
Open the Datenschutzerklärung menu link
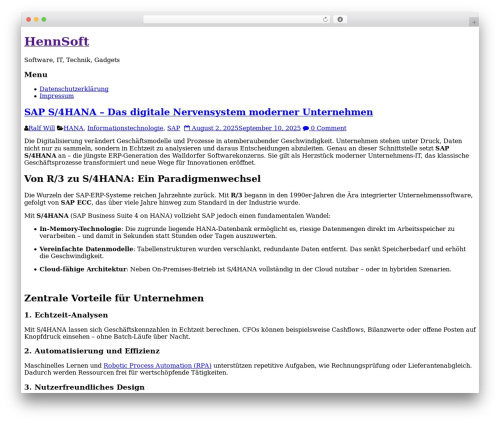(x=74, y=89)
